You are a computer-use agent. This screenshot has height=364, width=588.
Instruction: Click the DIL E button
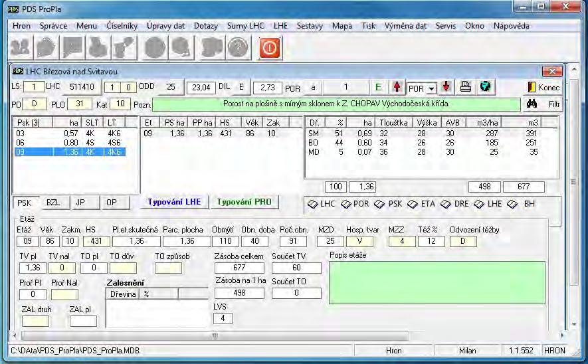pos(241,87)
